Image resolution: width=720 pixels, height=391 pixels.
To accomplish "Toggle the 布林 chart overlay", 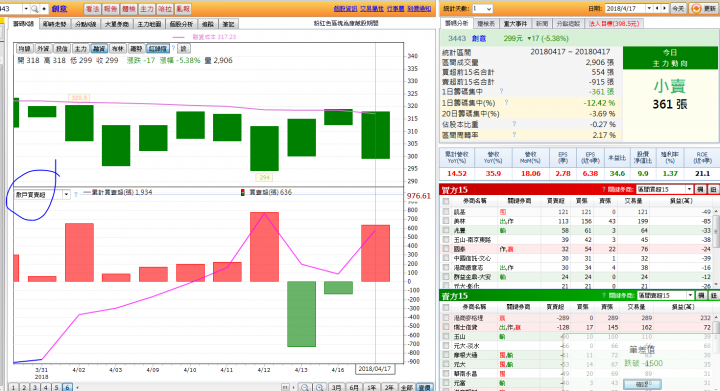I will (118, 49).
